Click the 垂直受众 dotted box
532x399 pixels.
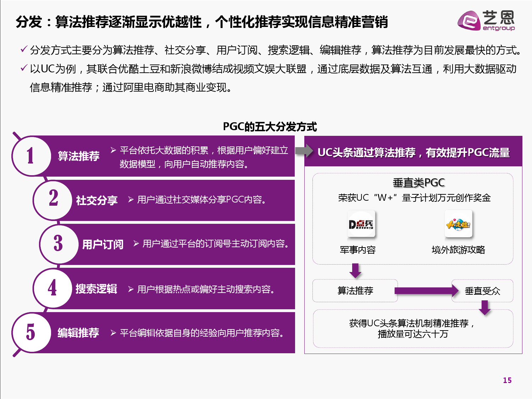482,291
